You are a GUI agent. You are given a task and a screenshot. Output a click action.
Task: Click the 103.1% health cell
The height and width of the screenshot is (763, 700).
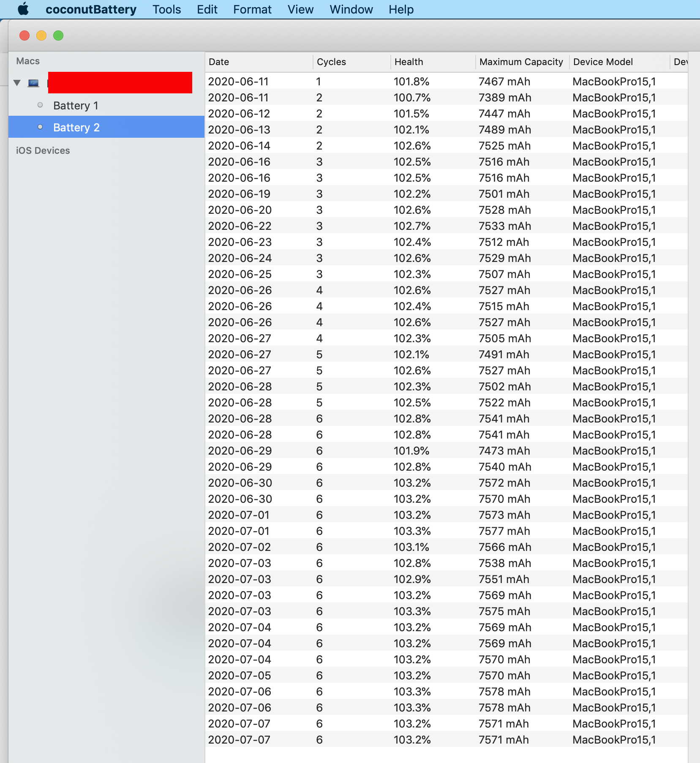tap(411, 547)
